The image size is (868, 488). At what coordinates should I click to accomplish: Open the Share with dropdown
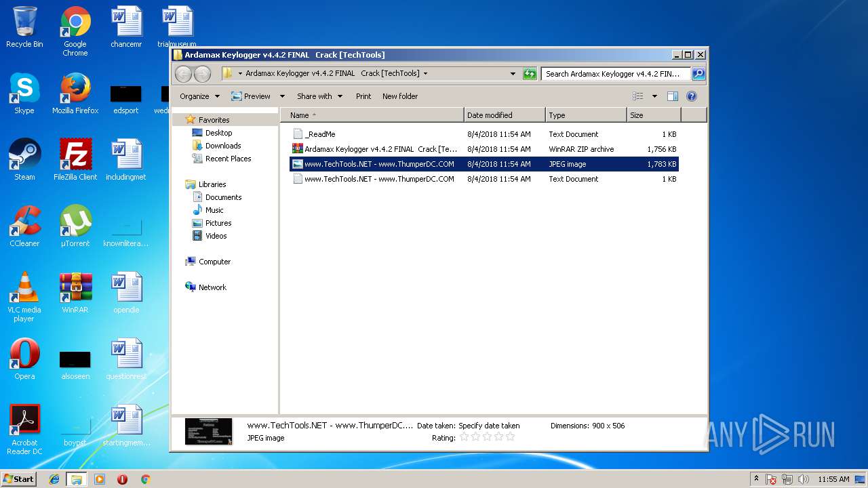pyautogui.click(x=320, y=96)
